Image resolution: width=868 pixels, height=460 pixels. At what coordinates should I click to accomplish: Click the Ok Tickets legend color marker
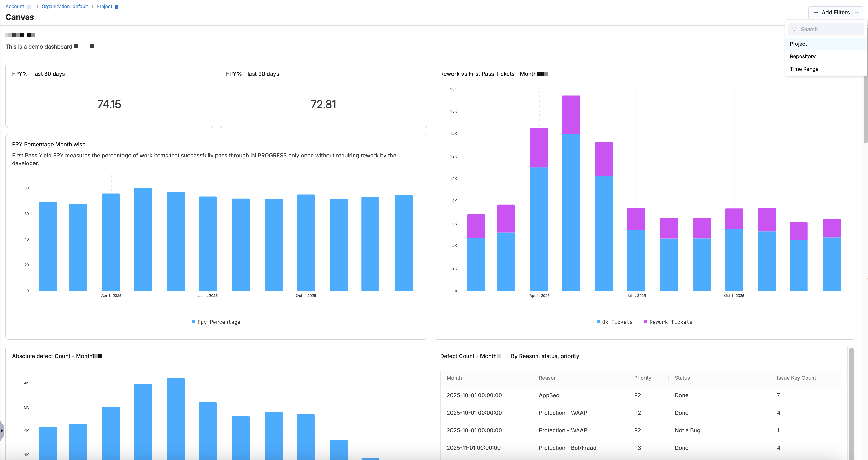pyautogui.click(x=598, y=322)
